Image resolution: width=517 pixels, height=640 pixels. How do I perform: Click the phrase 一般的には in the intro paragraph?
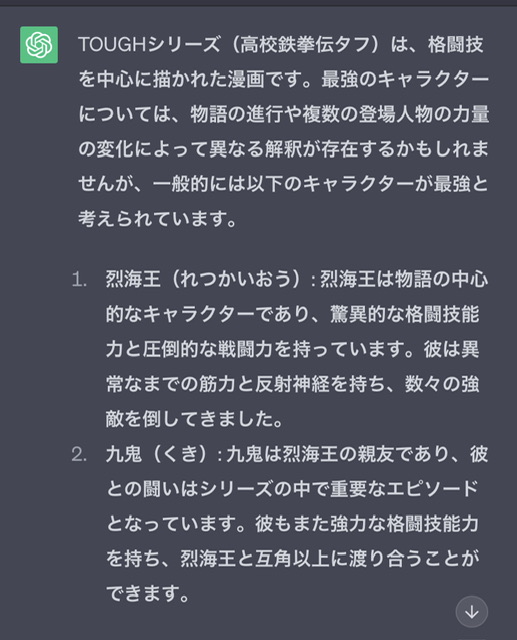[x=199, y=184]
